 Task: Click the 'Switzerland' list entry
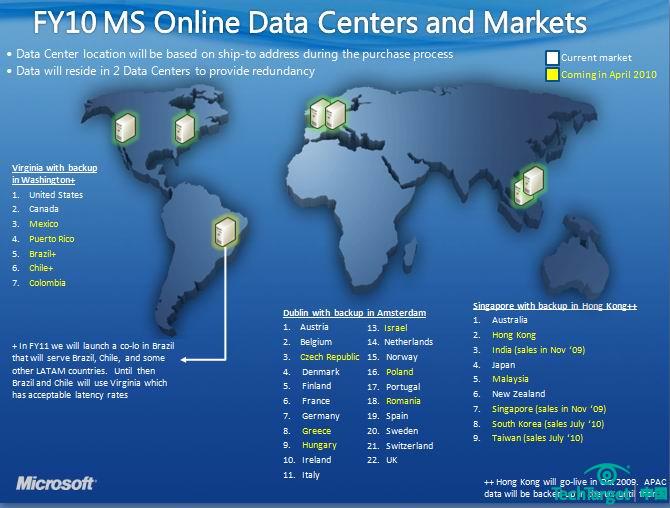[409, 446]
